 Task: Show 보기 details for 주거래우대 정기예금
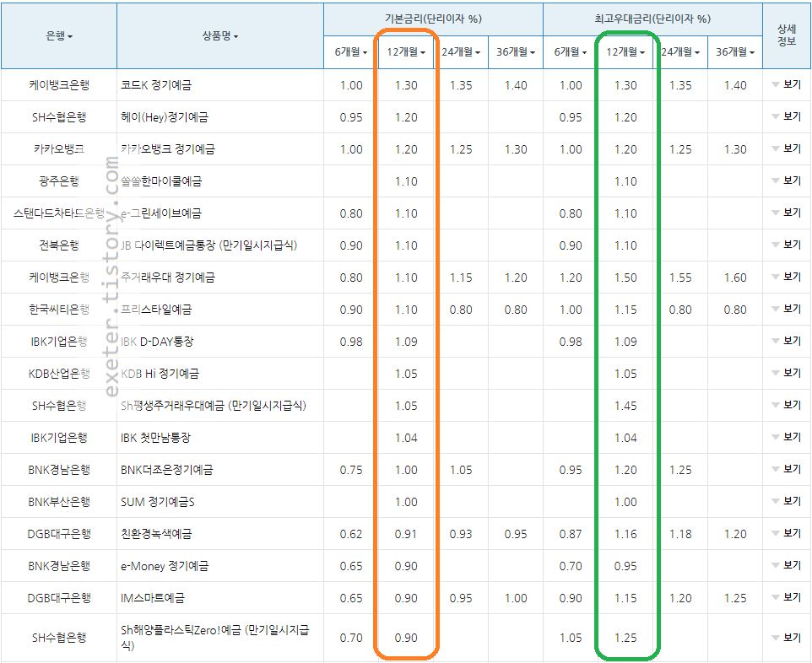[x=787, y=277]
